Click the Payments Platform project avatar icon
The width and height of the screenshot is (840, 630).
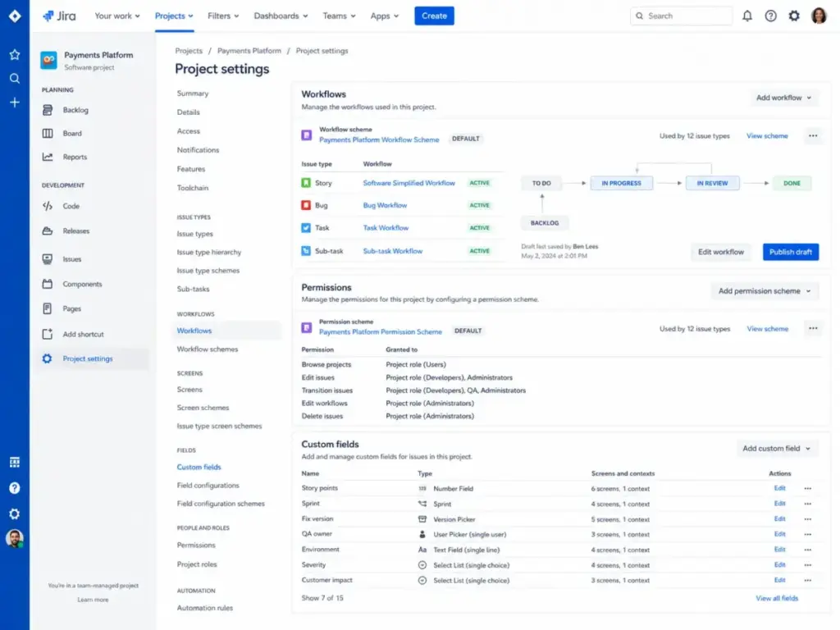point(48,60)
